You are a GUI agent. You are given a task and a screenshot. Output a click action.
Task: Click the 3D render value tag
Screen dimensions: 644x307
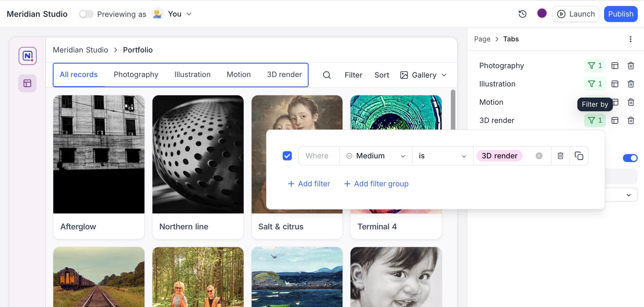pos(499,156)
